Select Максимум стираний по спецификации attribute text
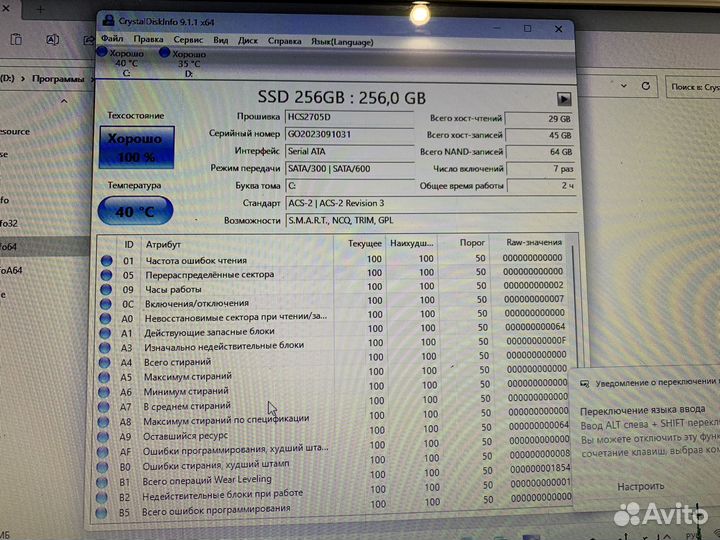720x540 pixels. click(x=226, y=420)
